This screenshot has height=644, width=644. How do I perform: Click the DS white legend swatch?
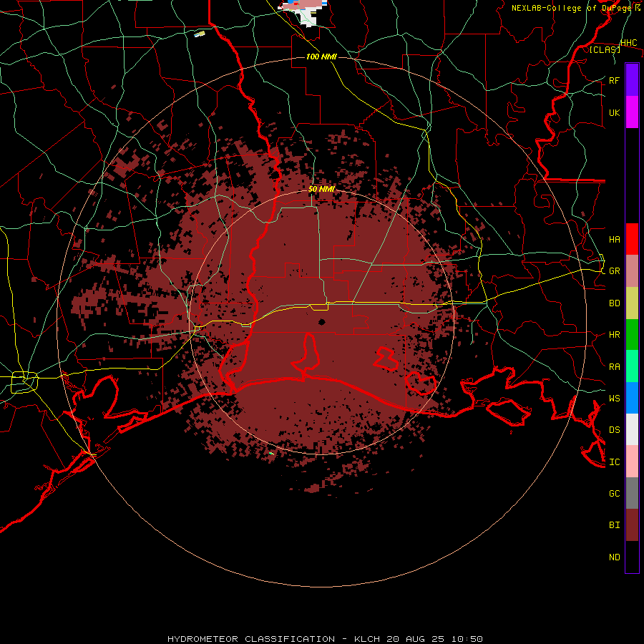click(x=632, y=429)
